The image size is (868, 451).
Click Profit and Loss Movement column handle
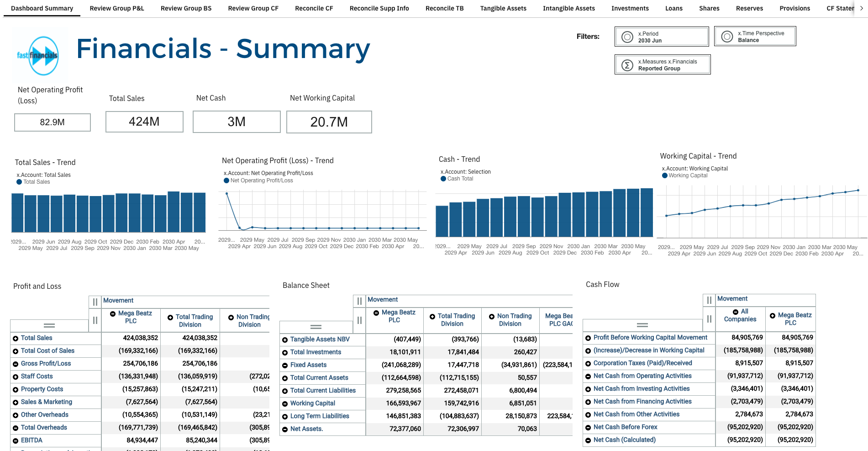coord(95,302)
